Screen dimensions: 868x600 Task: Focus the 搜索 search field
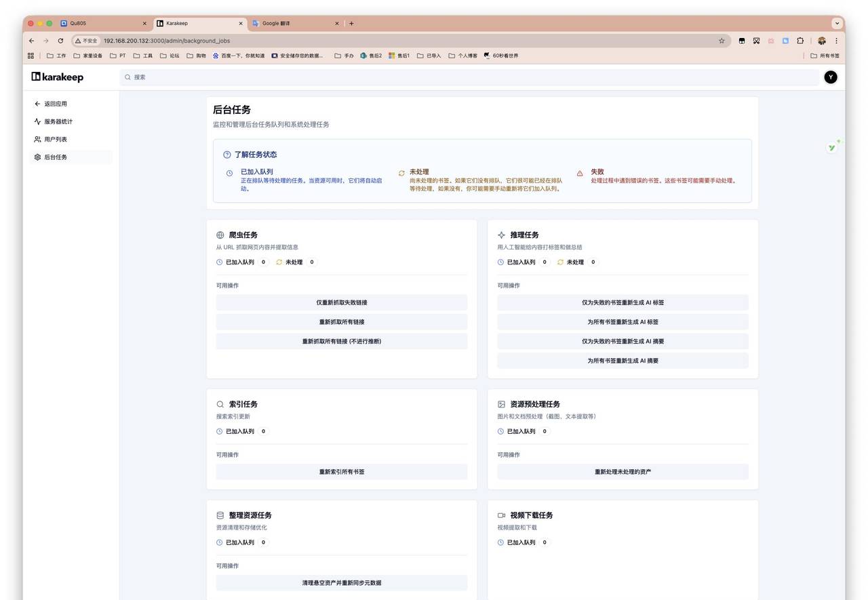468,77
